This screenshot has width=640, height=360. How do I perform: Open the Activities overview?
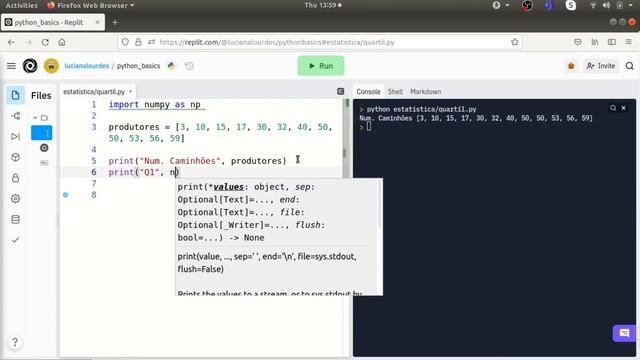21,5
